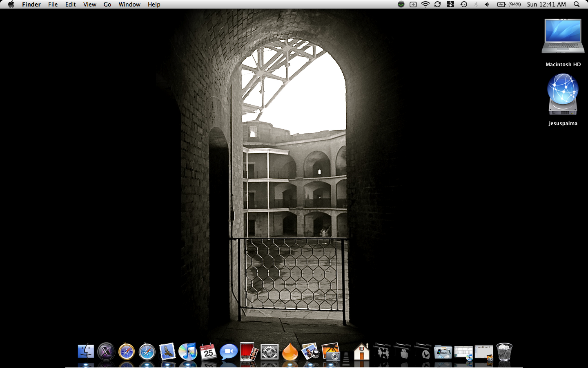The height and width of the screenshot is (368, 588).
Task: Launch iTunes from the Dock
Action: click(x=188, y=352)
